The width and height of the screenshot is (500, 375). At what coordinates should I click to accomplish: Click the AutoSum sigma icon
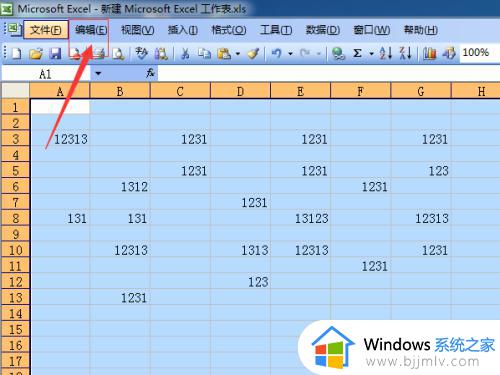click(357, 53)
